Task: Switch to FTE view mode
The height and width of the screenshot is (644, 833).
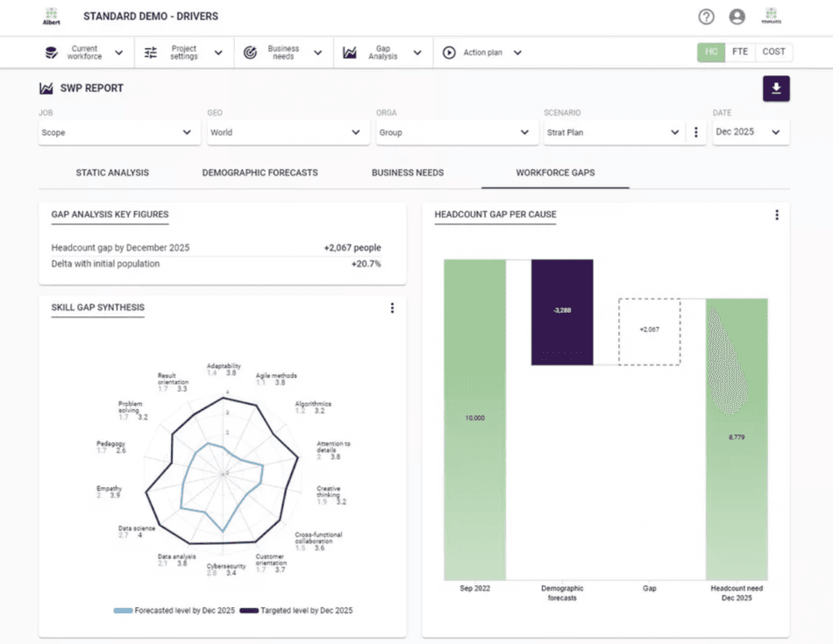Action: click(x=740, y=52)
